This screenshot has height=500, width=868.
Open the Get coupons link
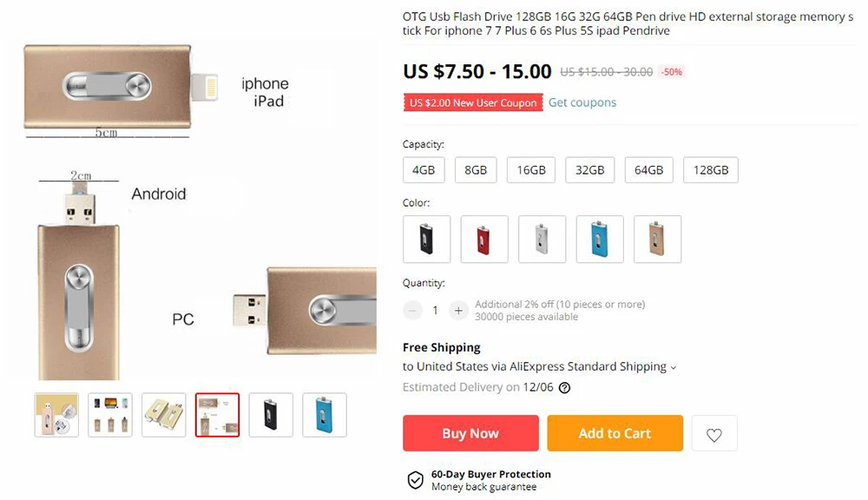[x=582, y=102]
